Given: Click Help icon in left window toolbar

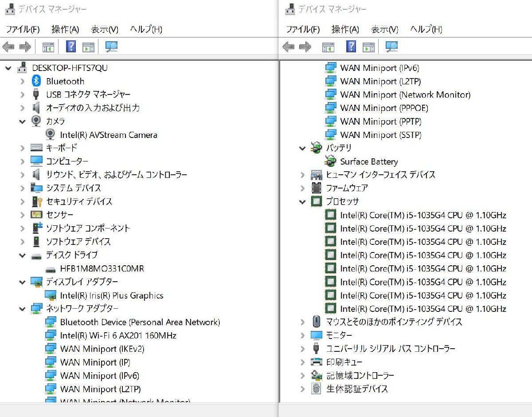Looking at the screenshot, I should point(71,47).
